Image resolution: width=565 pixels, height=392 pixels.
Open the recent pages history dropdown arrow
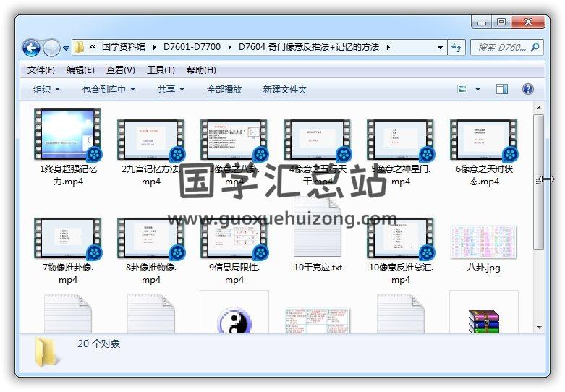point(66,48)
